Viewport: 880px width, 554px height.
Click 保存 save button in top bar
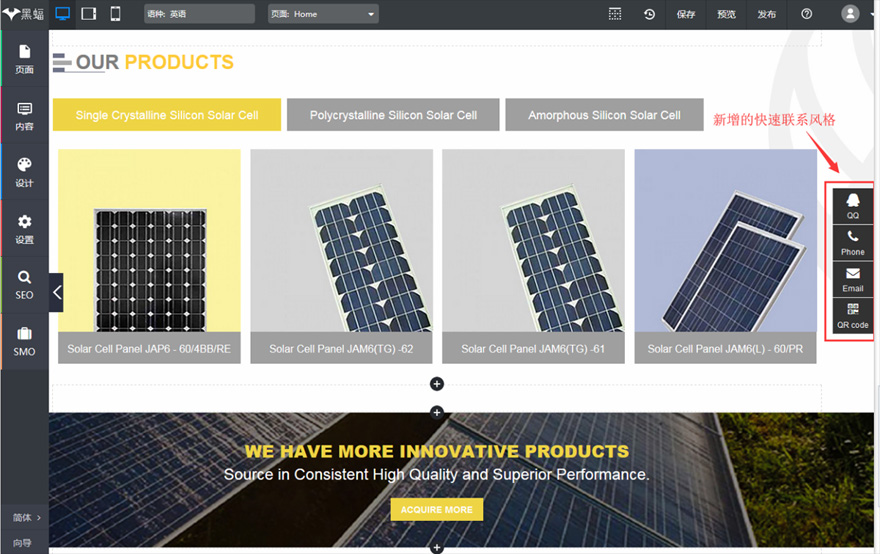(686, 14)
